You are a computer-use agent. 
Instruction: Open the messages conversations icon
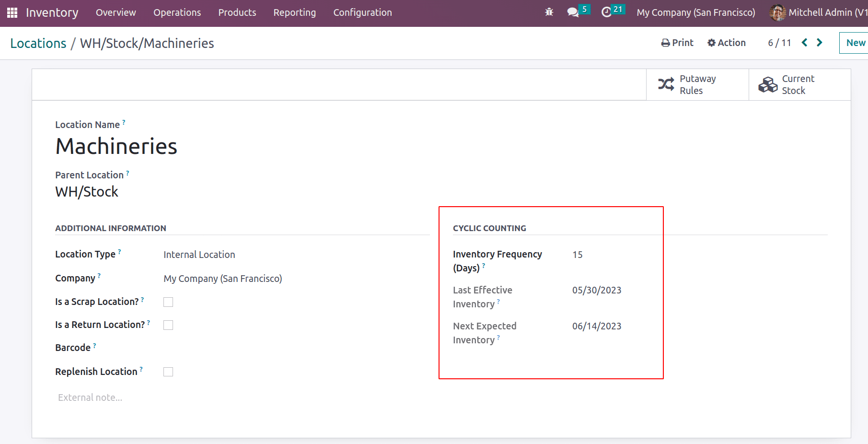click(x=573, y=12)
